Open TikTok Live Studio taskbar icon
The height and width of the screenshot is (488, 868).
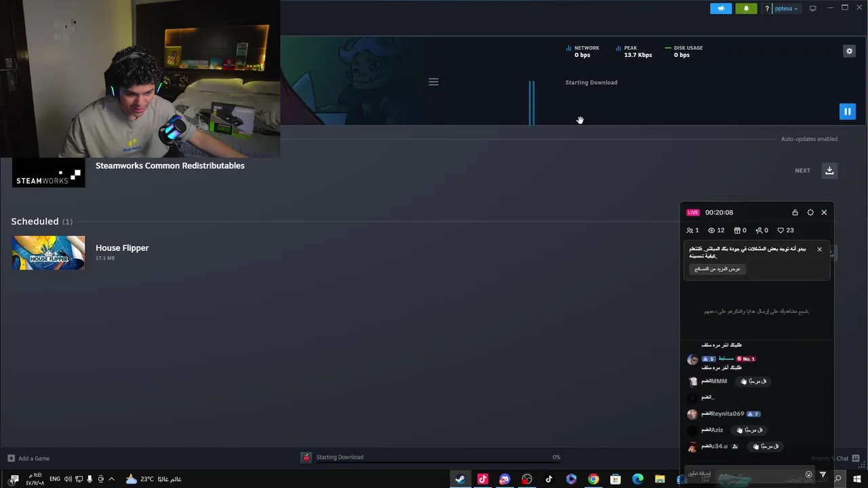[483, 479]
